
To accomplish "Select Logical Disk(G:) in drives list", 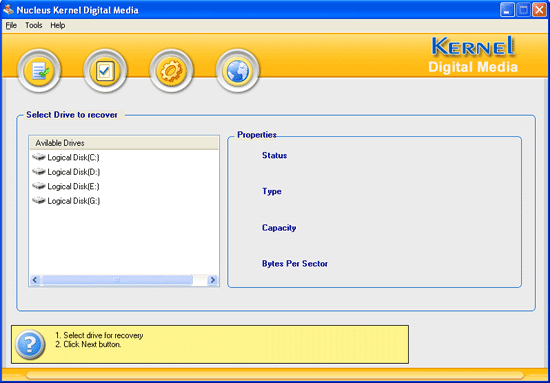I will coord(74,201).
